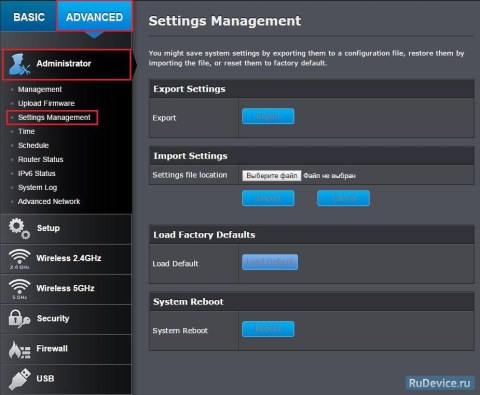The image size is (480, 395).
Task: Click the 'Export' row label
Action: tap(164, 118)
